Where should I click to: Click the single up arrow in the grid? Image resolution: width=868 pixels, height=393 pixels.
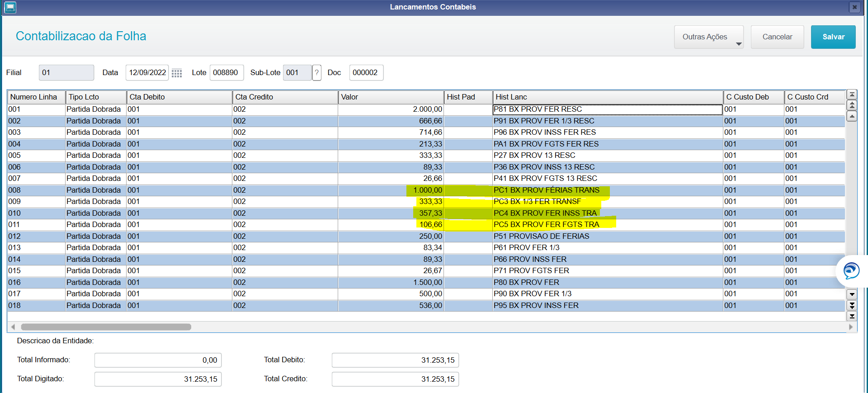click(852, 117)
